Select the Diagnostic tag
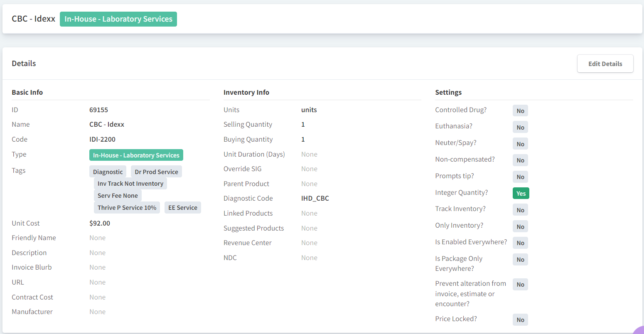 pyautogui.click(x=108, y=171)
